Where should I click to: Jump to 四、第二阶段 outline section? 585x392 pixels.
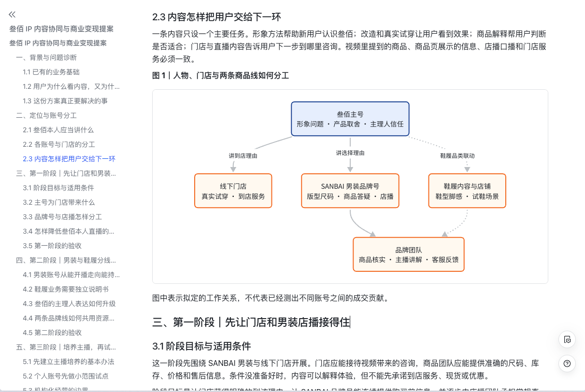tap(66, 260)
